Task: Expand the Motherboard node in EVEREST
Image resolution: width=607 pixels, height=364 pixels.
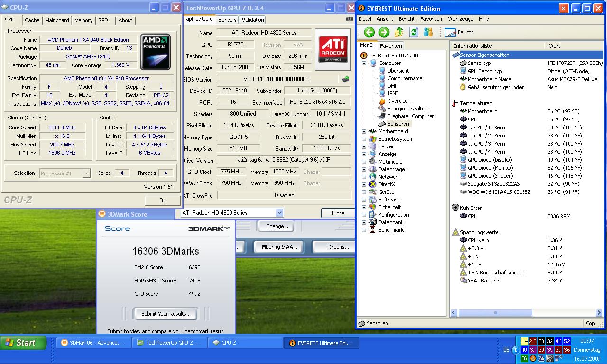Action: [x=364, y=131]
